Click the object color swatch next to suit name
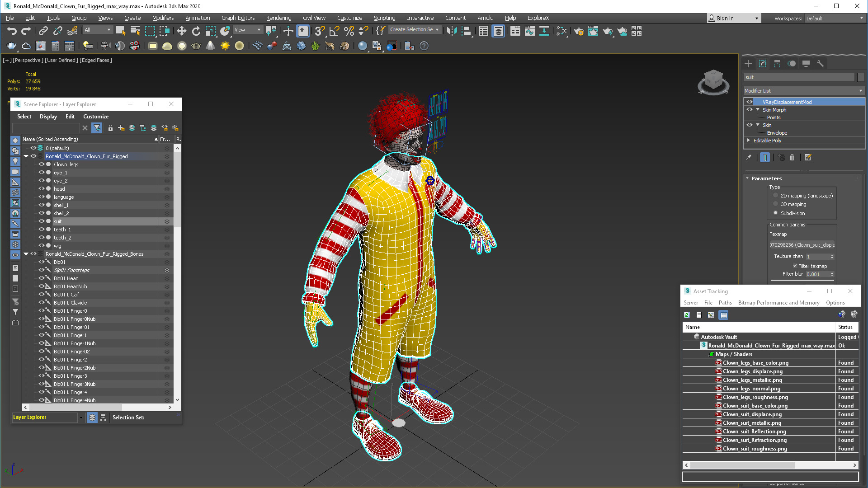The image size is (868, 488). click(x=861, y=77)
